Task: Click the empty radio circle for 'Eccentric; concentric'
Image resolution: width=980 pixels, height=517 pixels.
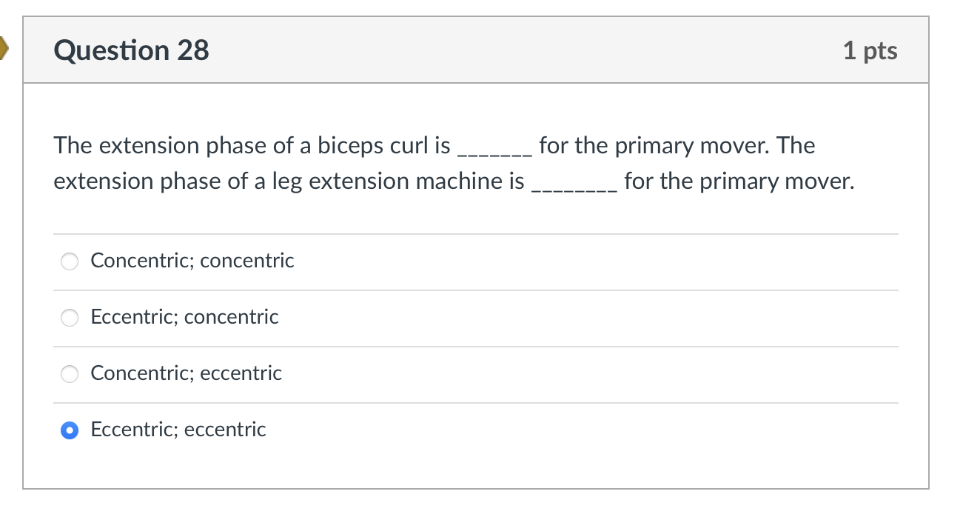Action: pyautogui.click(x=69, y=317)
